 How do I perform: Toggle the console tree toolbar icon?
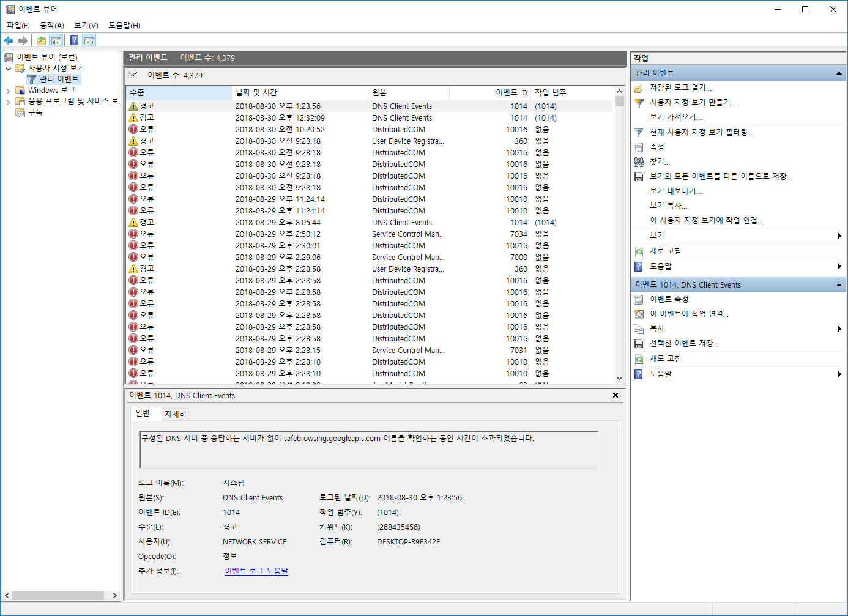[x=56, y=40]
